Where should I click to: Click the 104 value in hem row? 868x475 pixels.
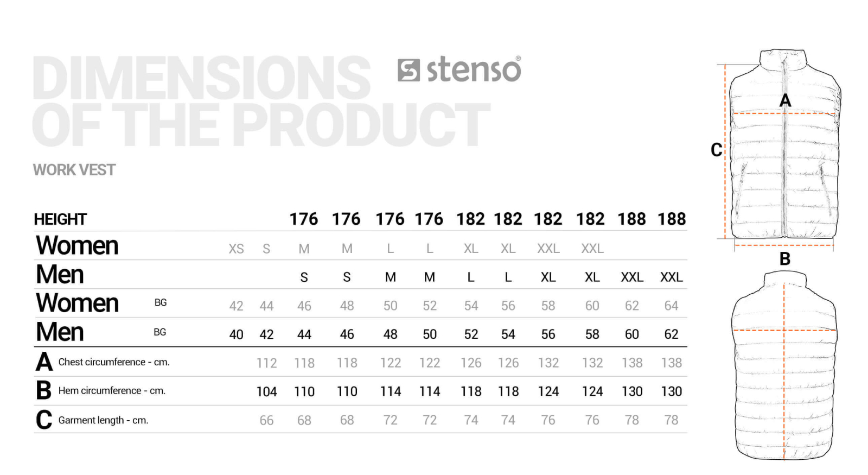click(266, 391)
